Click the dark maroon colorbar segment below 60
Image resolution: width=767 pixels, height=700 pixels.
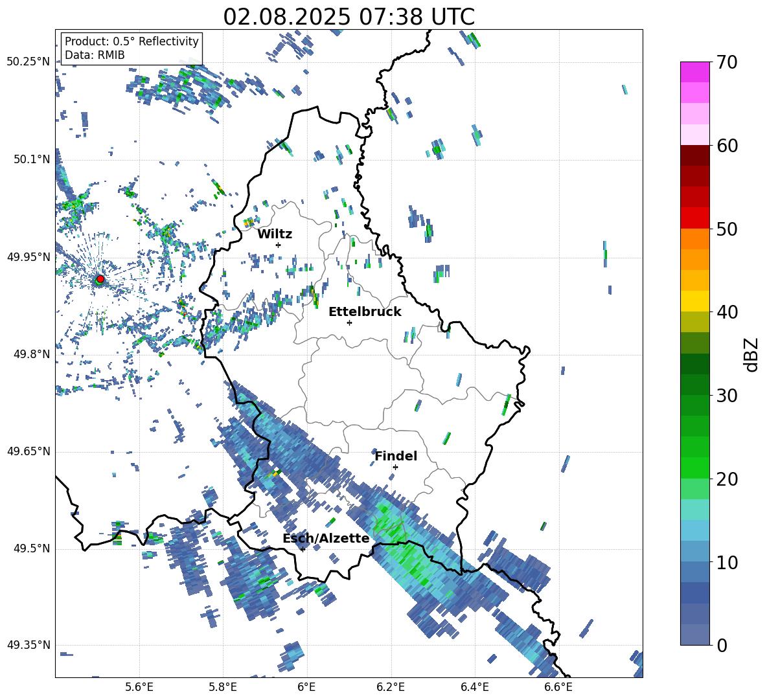tap(694, 155)
